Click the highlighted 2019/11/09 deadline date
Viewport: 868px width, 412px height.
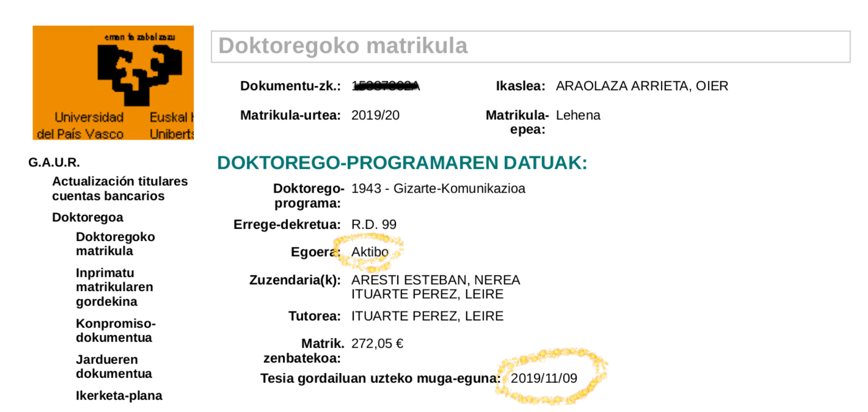click(x=544, y=378)
